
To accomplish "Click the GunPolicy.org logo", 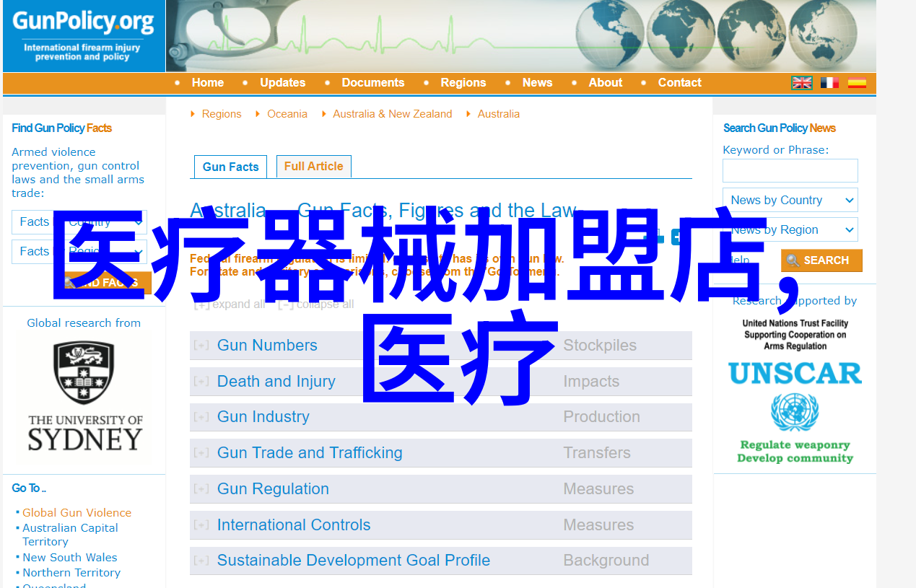I will pyautogui.click(x=83, y=35).
